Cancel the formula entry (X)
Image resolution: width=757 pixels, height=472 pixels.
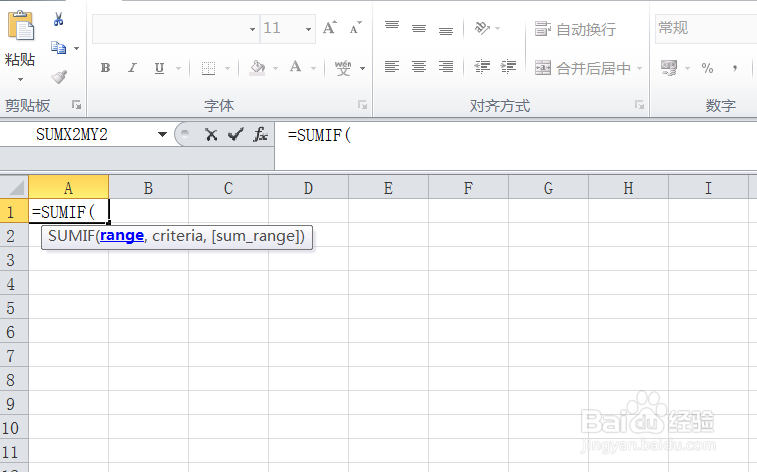[x=211, y=135]
